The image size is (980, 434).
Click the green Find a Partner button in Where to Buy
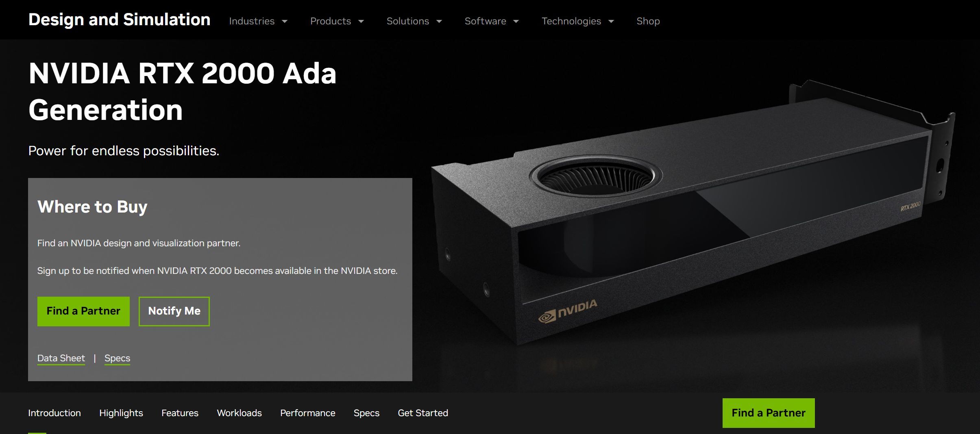[x=83, y=311]
